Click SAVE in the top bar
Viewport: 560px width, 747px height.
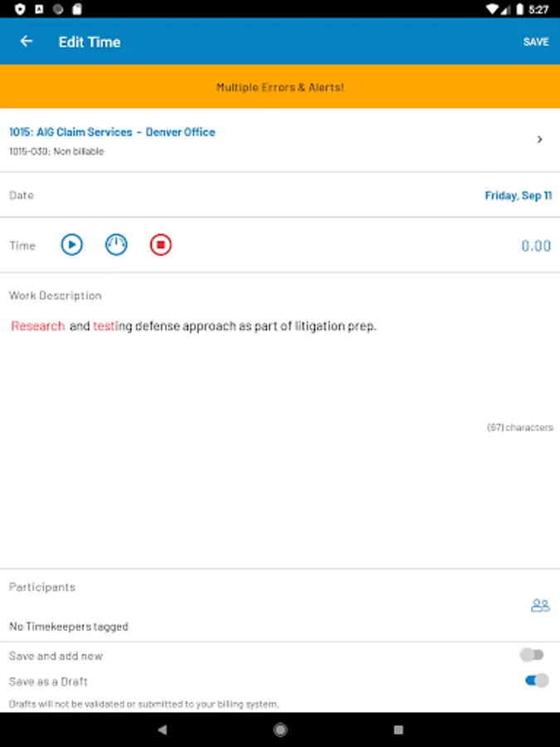536,42
